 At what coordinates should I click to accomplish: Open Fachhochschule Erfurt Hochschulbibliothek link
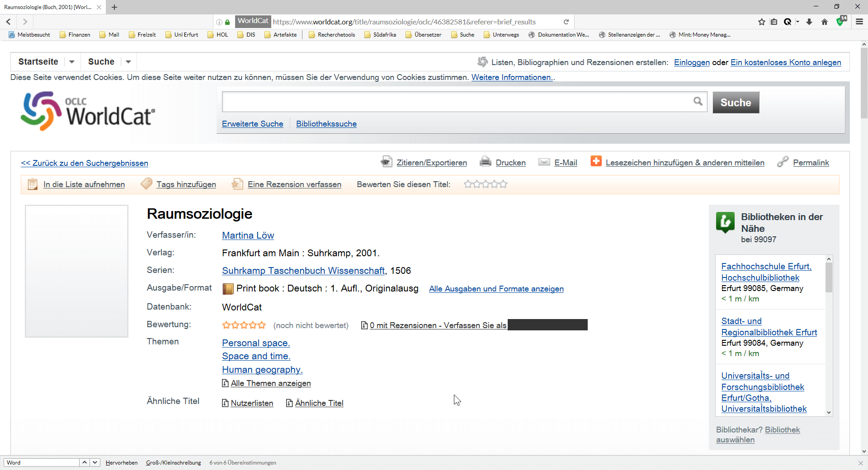(x=766, y=272)
